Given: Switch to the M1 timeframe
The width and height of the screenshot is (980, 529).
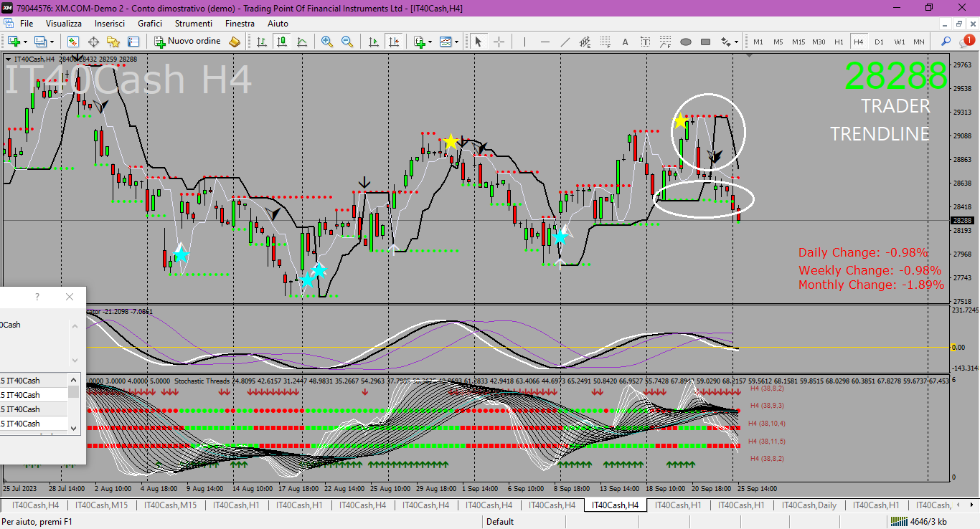Looking at the screenshot, I should coord(758,42).
